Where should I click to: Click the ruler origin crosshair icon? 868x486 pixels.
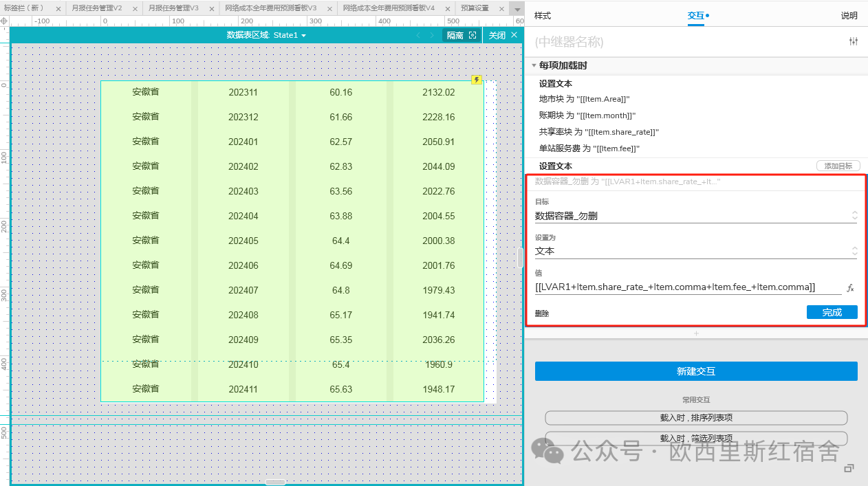pos(5,21)
